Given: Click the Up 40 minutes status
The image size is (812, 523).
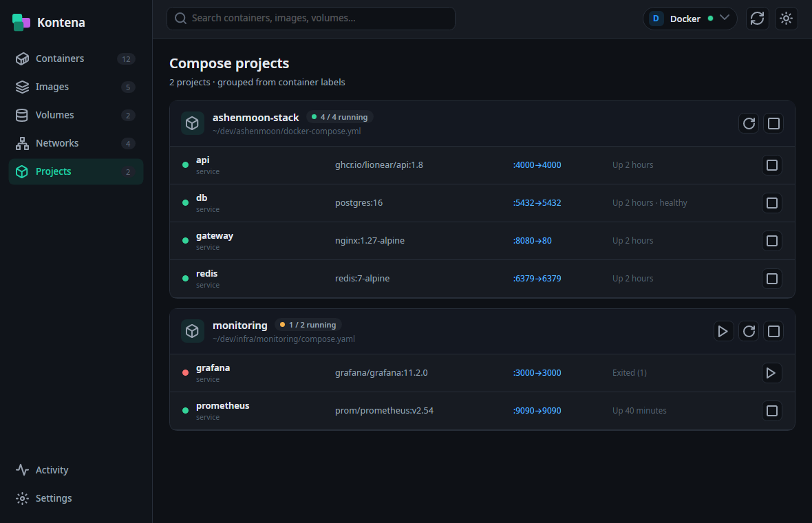Looking at the screenshot, I should (639, 410).
